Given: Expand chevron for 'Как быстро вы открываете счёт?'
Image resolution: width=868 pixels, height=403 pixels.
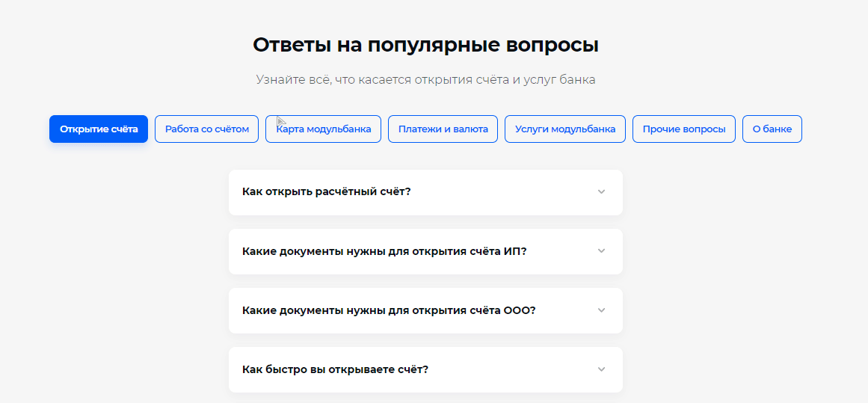Looking at the screenshot, I should point(601,369).
